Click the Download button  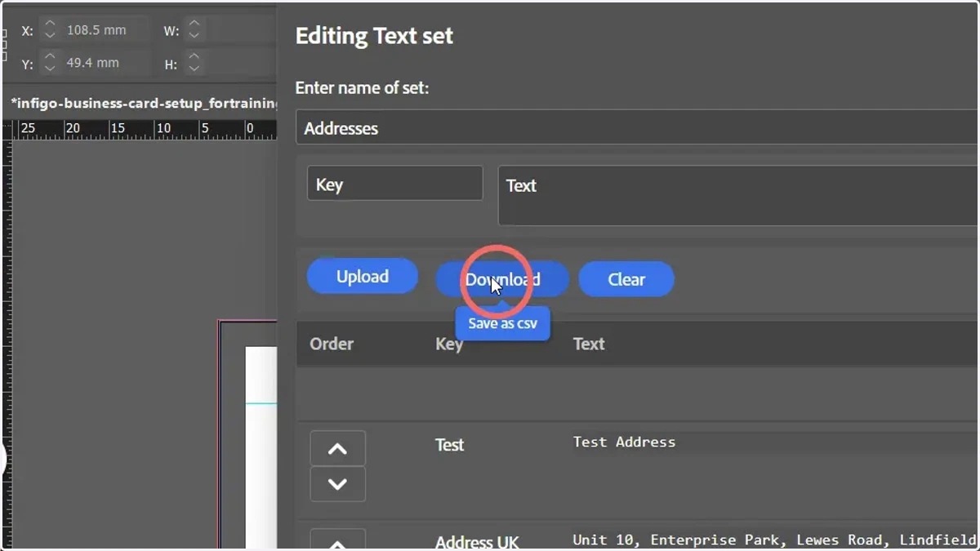click(x=502, y=280)
